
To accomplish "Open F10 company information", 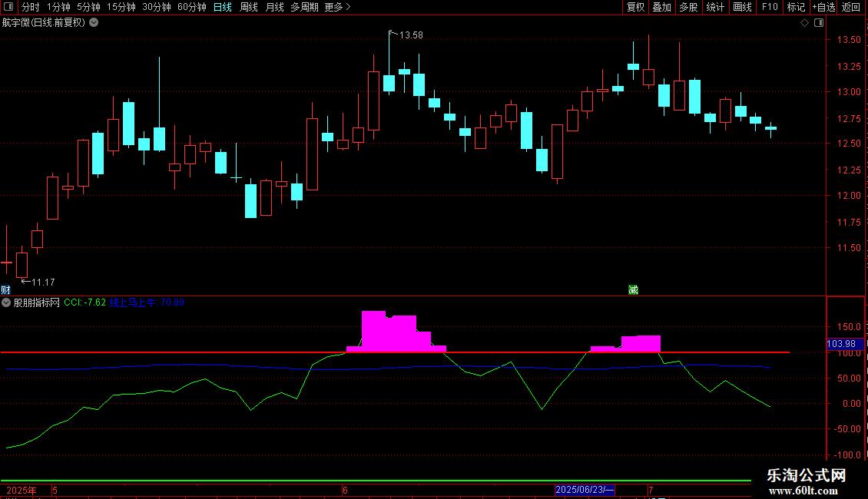I will tap(770, 7).
